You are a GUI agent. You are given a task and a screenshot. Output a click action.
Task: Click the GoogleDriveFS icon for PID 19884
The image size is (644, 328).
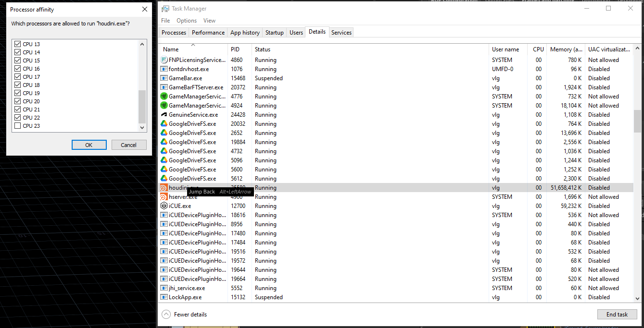point(164,142)
